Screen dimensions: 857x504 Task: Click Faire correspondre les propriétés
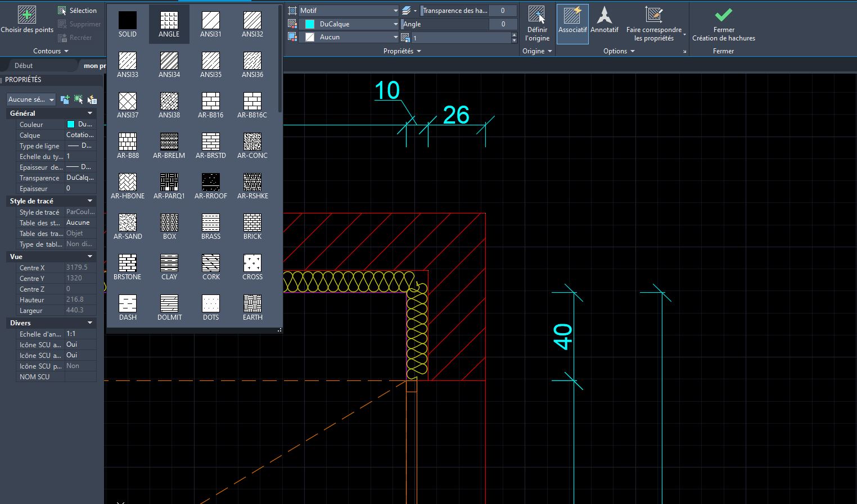(653, 22)
